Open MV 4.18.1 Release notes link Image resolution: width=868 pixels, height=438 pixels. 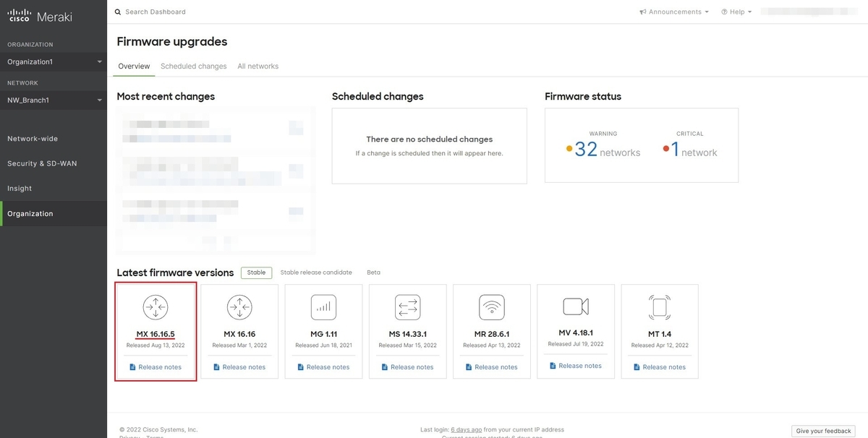point(580,366)
